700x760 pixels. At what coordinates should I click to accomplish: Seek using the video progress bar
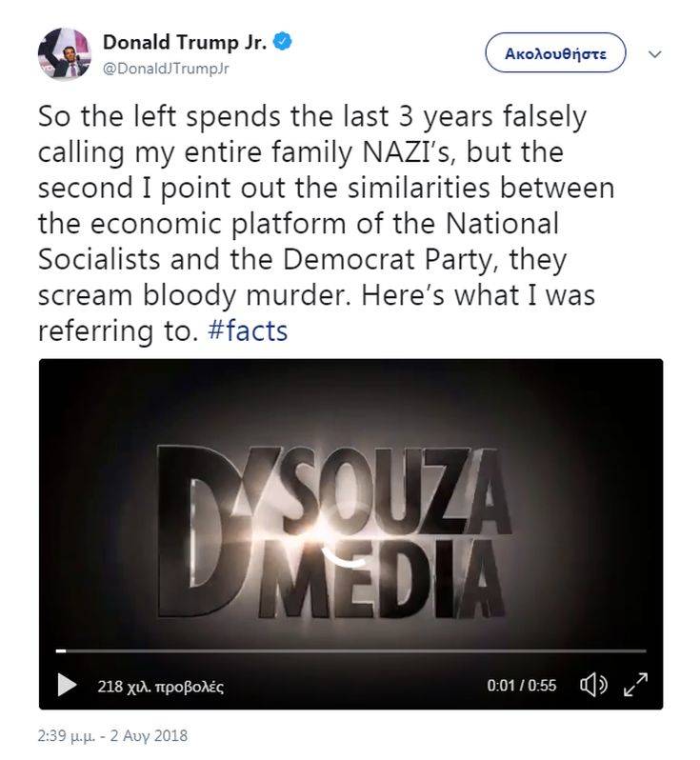(x=352, y=650)
